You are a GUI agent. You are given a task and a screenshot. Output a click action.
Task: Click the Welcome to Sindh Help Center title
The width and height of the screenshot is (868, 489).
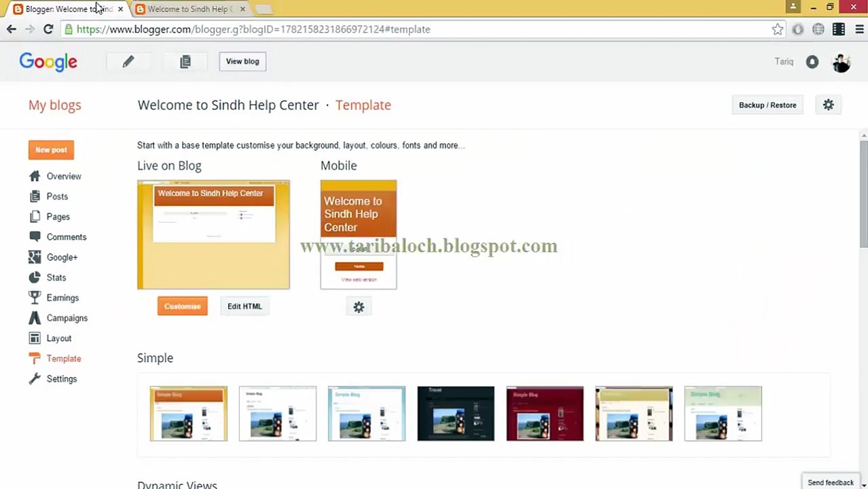pyautogui.click(x=228, y=105)
